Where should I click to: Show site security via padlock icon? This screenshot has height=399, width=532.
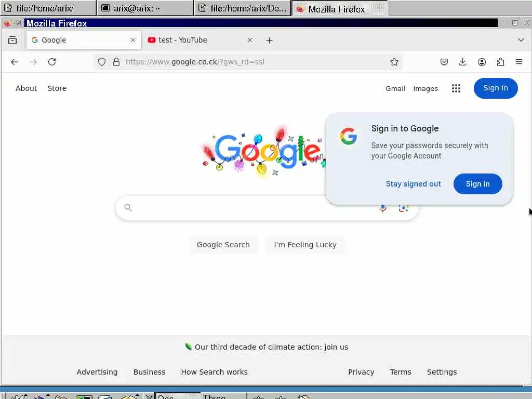click(x=116, y=62)
